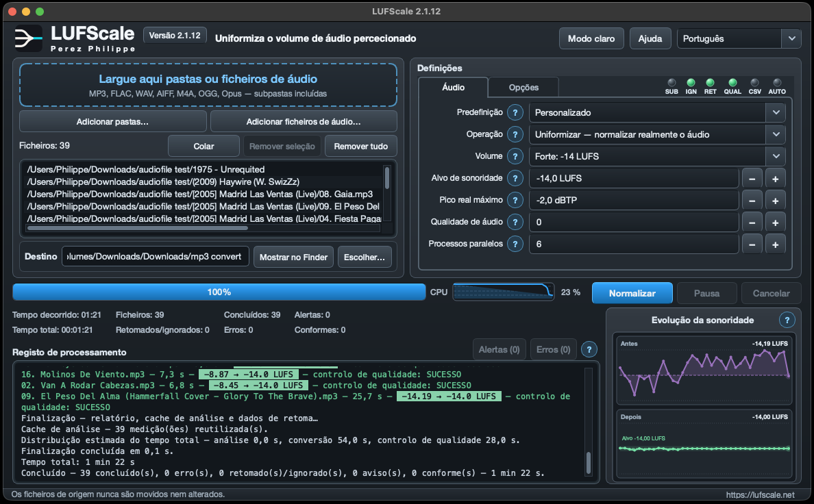Open help for Processos paralelos
The width and height of the screenshot is (814, 504).
coord(515,244)
